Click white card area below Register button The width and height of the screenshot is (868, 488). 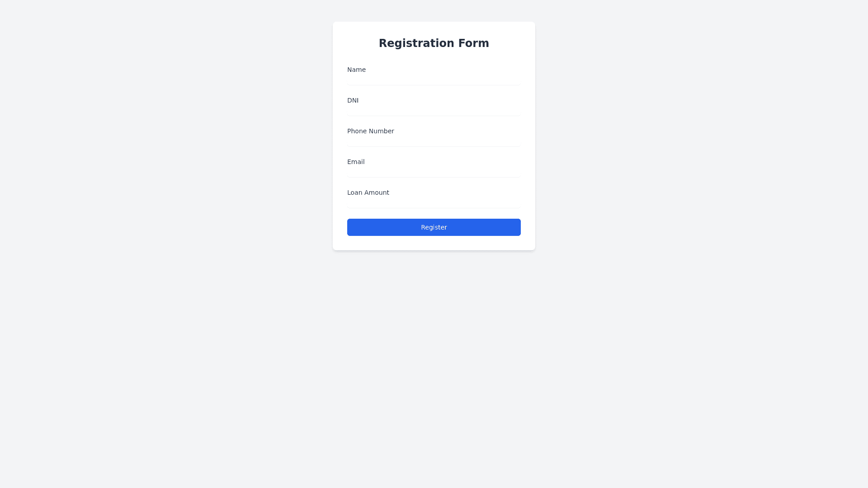click(434, 243)
